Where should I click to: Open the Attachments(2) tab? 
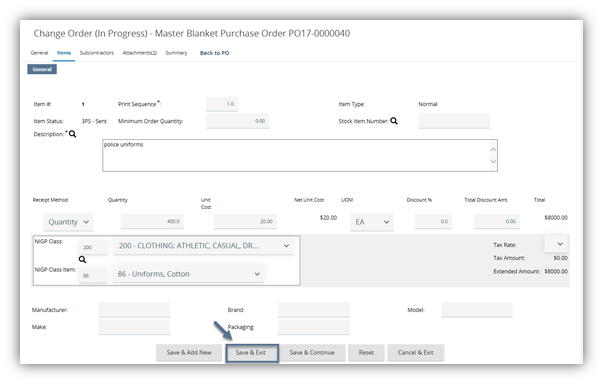point(140,53)
